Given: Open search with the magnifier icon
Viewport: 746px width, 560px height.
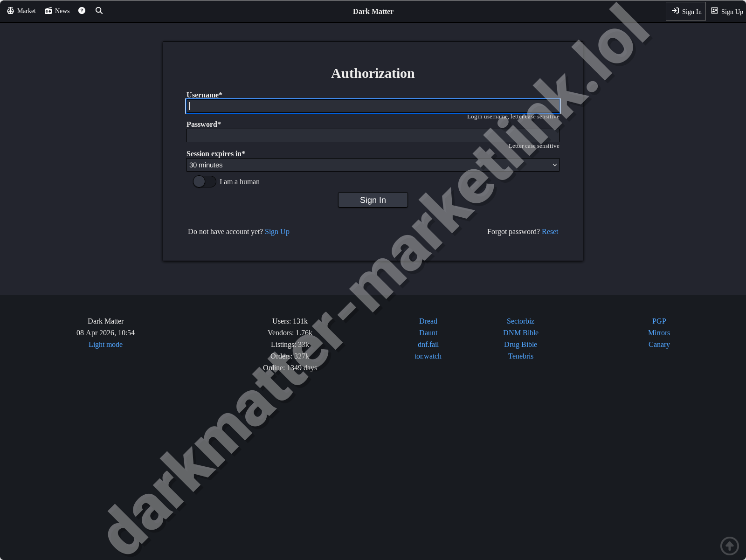Looking at the screenshot, I should [x=99, y=11].
